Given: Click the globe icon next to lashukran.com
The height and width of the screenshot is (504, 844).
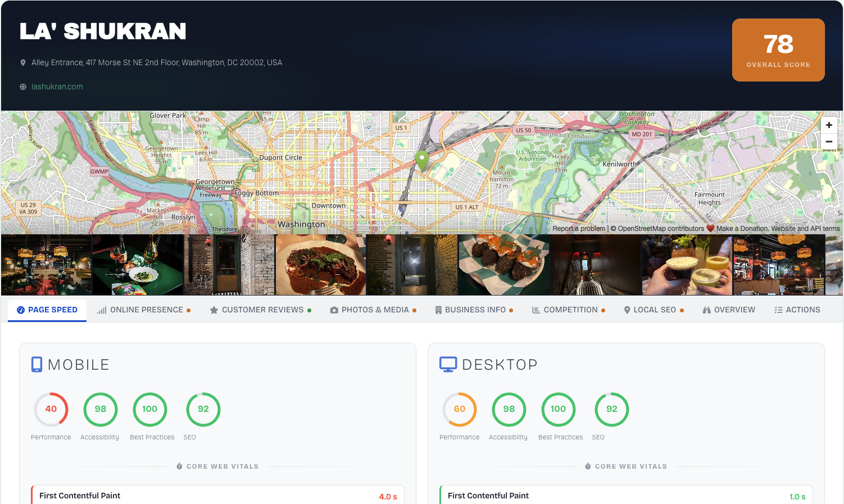Looking at the screenshot, I should [x=23, y=87].
